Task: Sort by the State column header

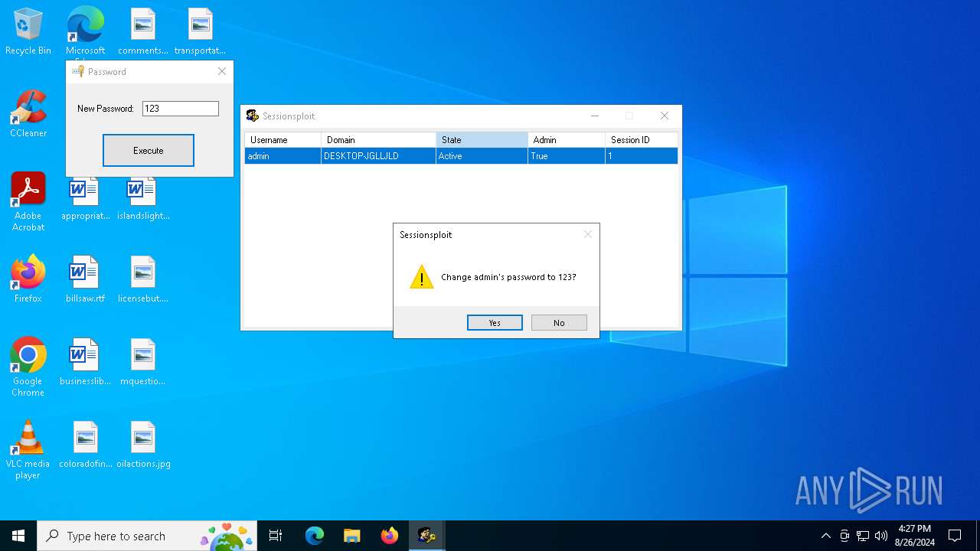Action: point(482,140)
